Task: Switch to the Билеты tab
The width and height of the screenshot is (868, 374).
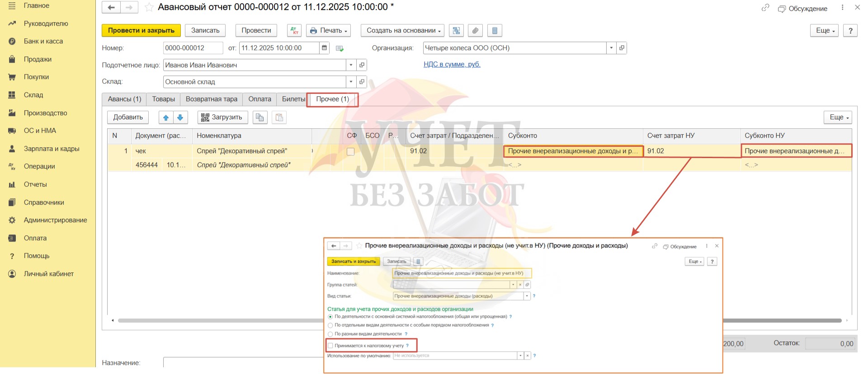Action: (x=293, y=99)
